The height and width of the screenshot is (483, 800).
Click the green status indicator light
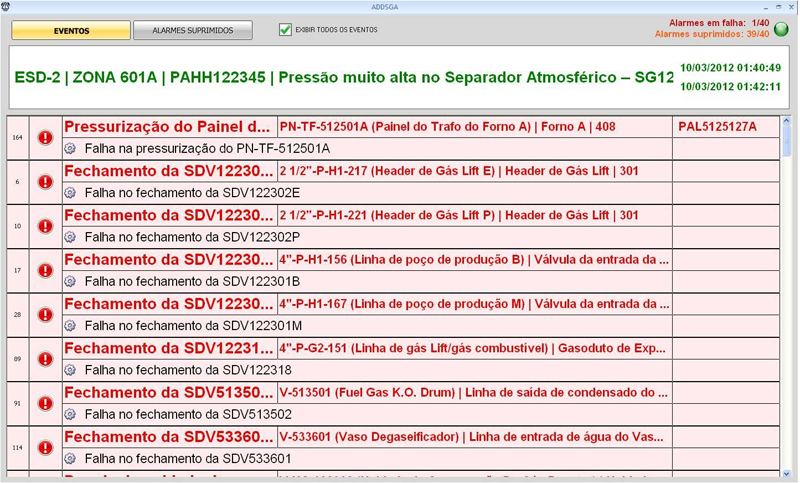(x=781, y=29)
